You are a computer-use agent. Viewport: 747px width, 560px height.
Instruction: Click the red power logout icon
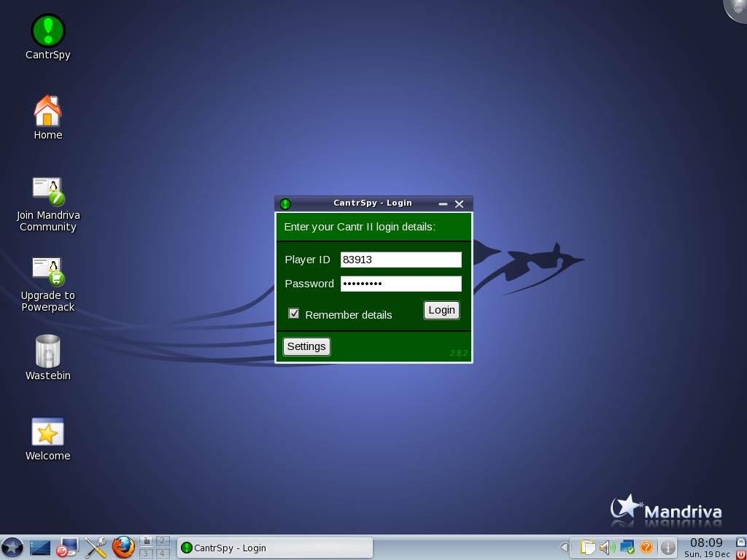(x=741, y=554)
